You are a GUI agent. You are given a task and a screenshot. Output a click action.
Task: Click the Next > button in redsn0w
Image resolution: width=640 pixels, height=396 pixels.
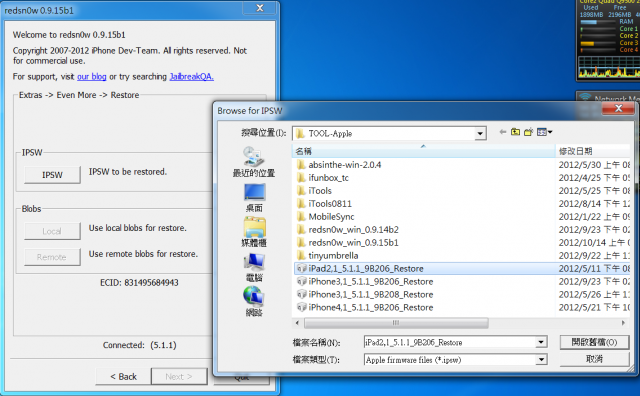click(x=179, y=376)
